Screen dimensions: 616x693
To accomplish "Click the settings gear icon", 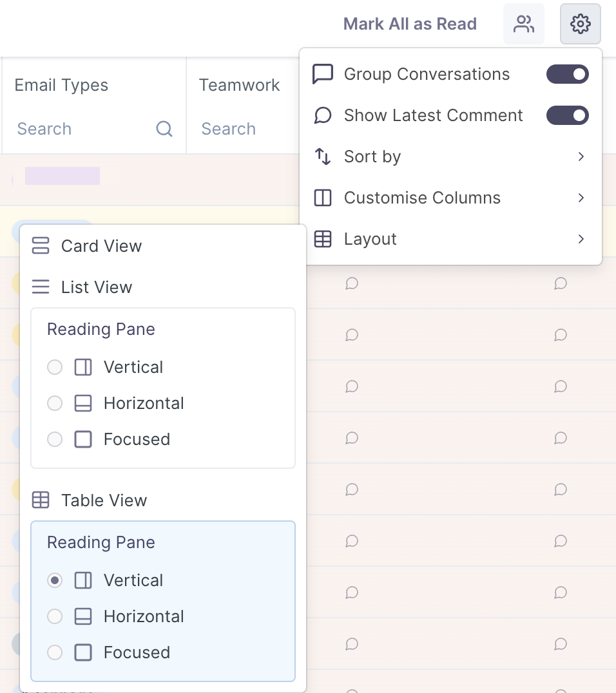I will pyautogui.click(x=581, y=24).
